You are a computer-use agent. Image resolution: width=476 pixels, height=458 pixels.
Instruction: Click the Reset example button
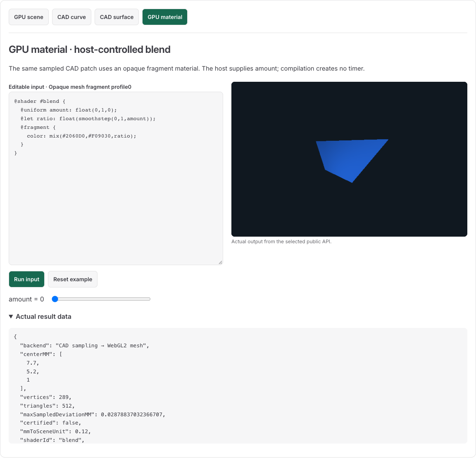[x=73, y=279]
